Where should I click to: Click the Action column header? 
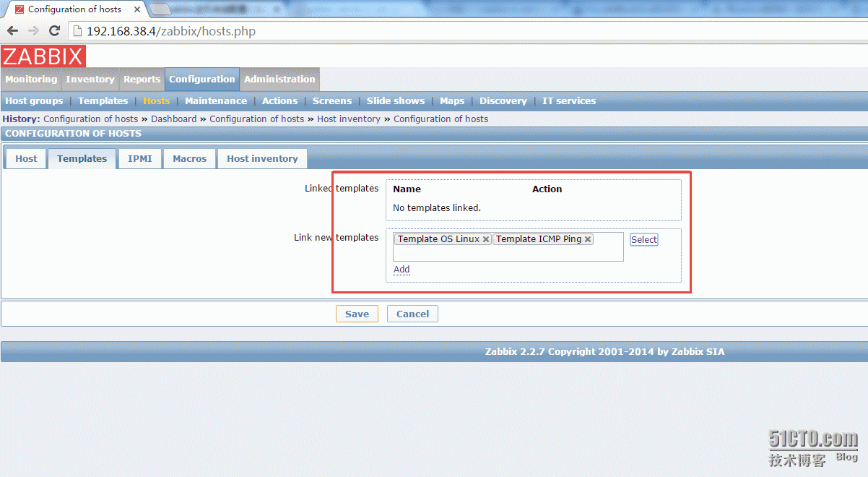[547, 189]
